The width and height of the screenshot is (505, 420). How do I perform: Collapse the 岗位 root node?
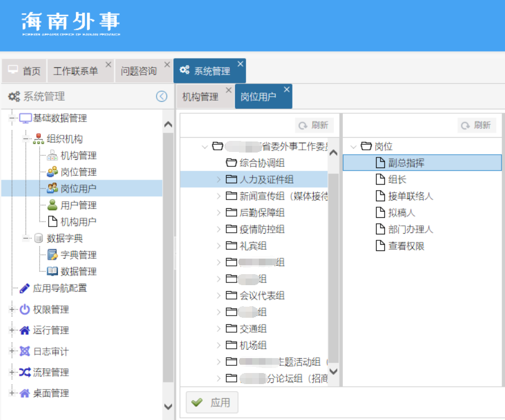click(x=353, y=146)
